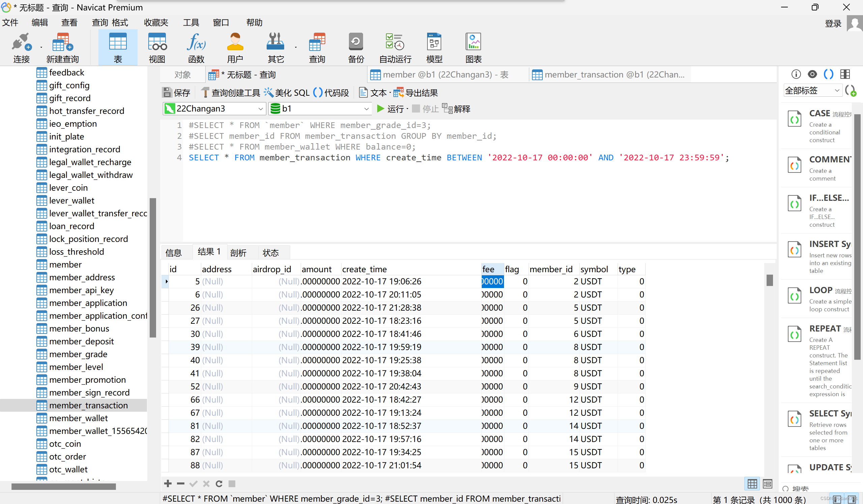Toggle the eye preview icon in right panel
This screenshot has height=504, width=863.
[x=812, y=74]
